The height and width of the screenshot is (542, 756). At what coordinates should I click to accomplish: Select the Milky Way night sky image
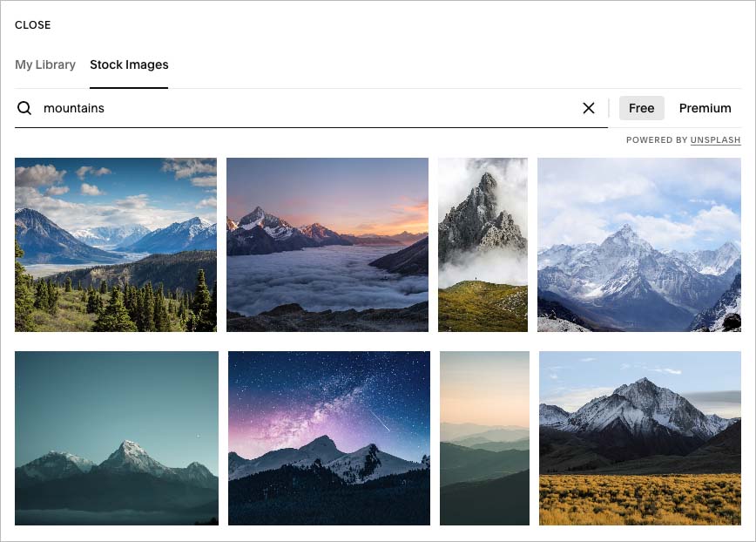(328, 438)
